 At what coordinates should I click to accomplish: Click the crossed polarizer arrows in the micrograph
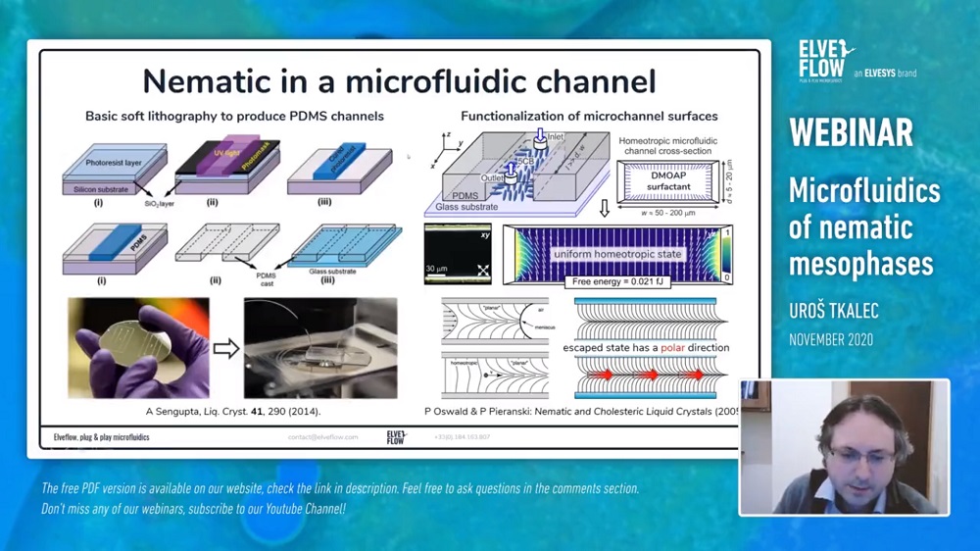[x=482, y=271]
